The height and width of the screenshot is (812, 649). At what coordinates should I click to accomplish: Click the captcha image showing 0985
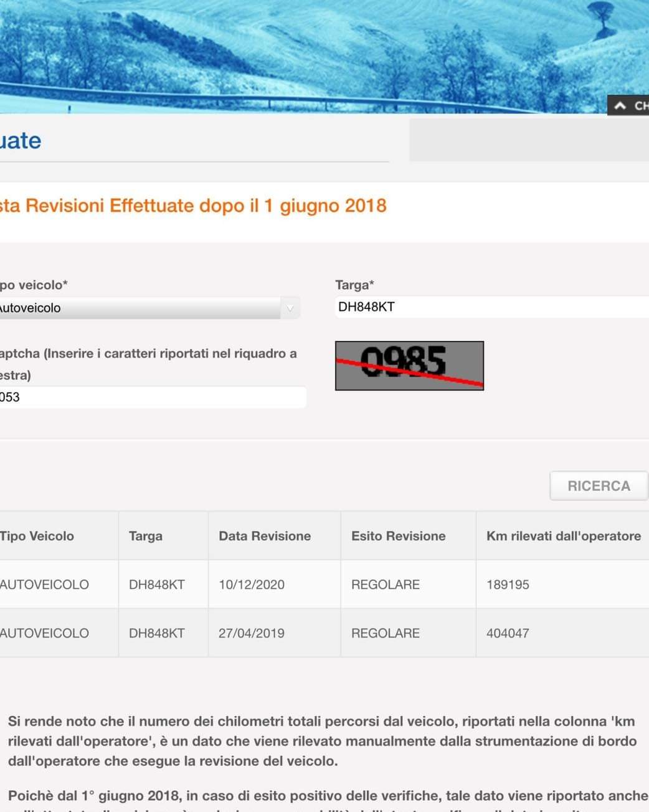pyautogui.click(x=409, y=366)
